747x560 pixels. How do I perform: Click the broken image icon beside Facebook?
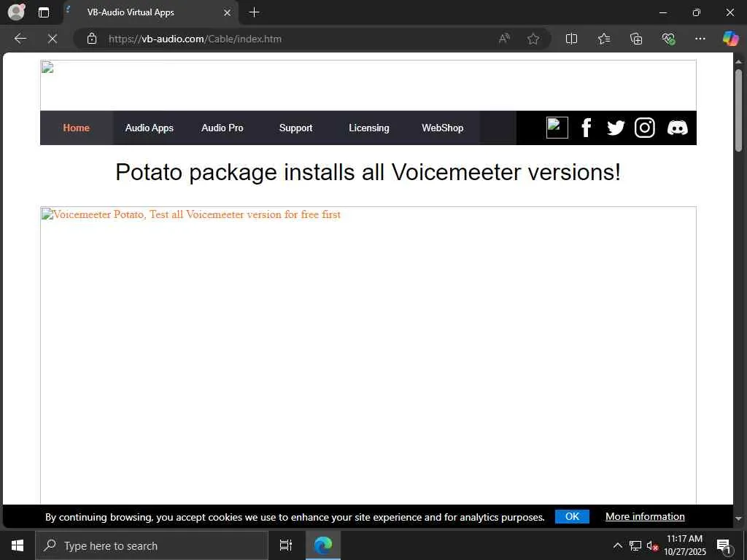pos(557,127)
